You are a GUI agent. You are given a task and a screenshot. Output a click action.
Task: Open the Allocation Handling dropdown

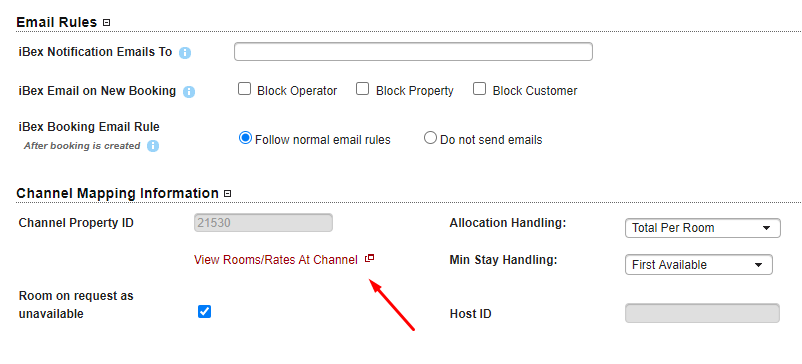[703, 228]
